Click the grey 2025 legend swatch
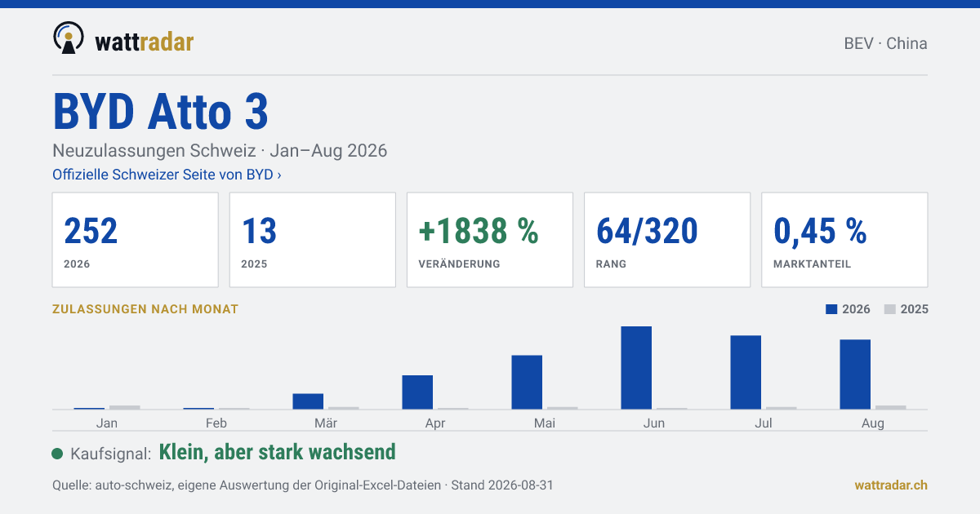The width and height of the screenshot is (980, 514). pos(890,309)
